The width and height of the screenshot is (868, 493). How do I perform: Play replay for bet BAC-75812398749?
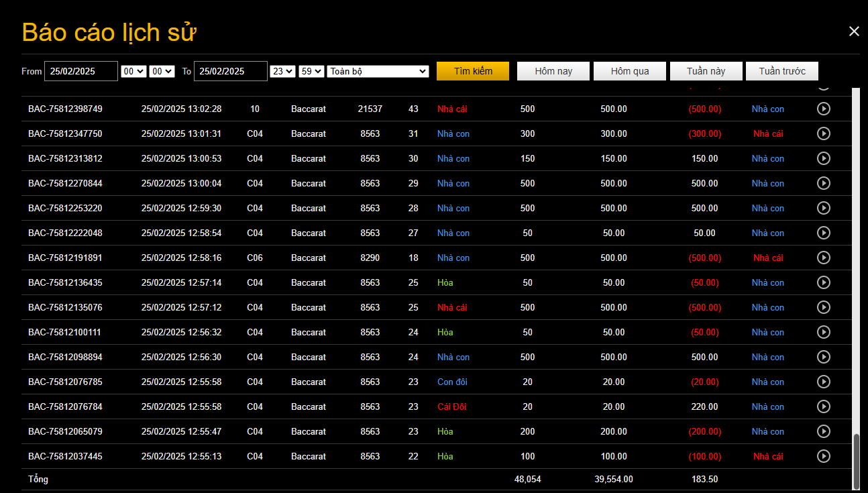pyautogui.click(x=823, y=109)
